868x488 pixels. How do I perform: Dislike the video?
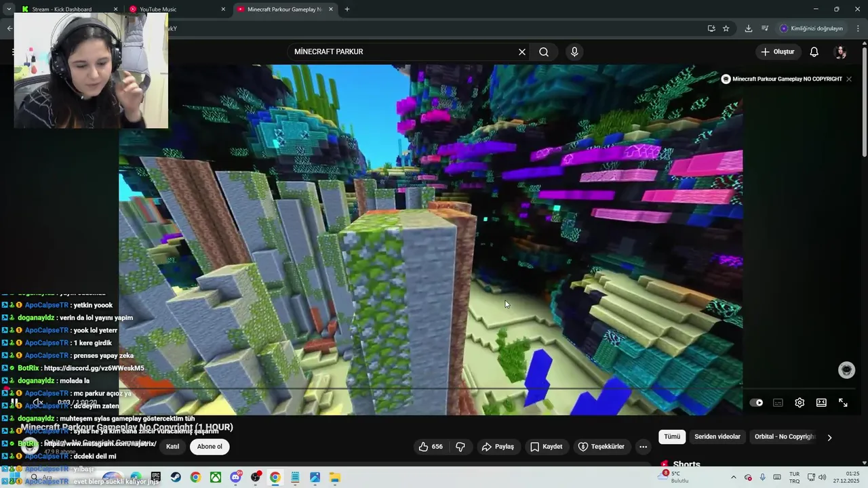[x=460, y=447]
